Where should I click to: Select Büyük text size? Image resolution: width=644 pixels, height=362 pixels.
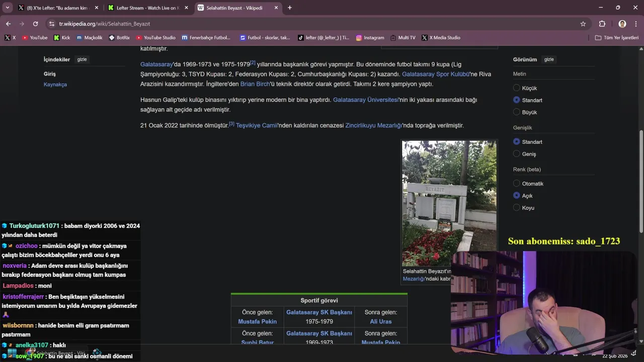tap(516, 112)
